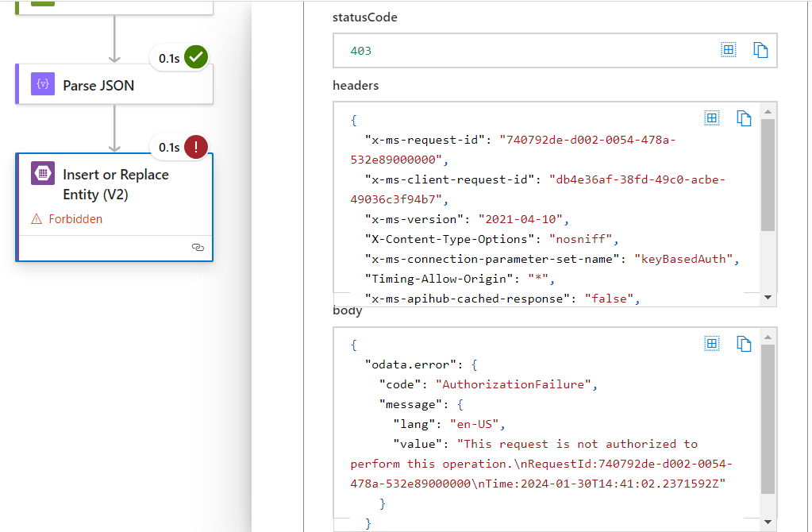Click the Forbidden warning triangle icon
This screenshot has width=812, height=532.
[x=36, y=219]
